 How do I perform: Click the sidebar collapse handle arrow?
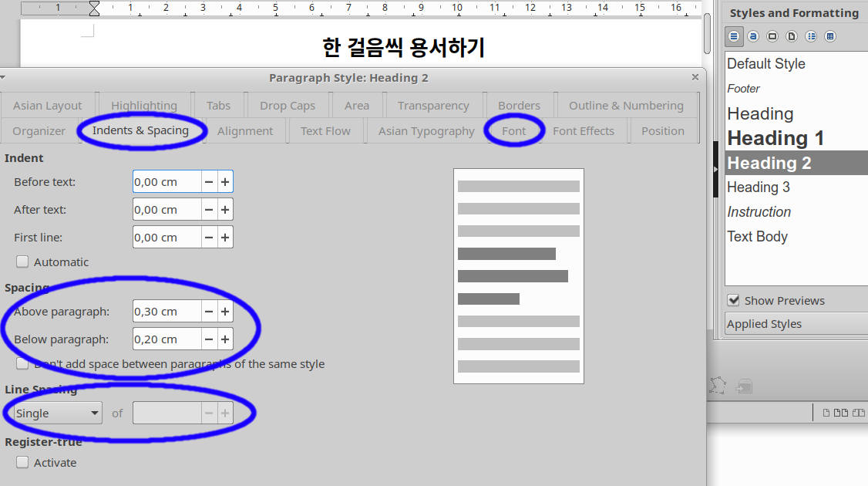715,169
